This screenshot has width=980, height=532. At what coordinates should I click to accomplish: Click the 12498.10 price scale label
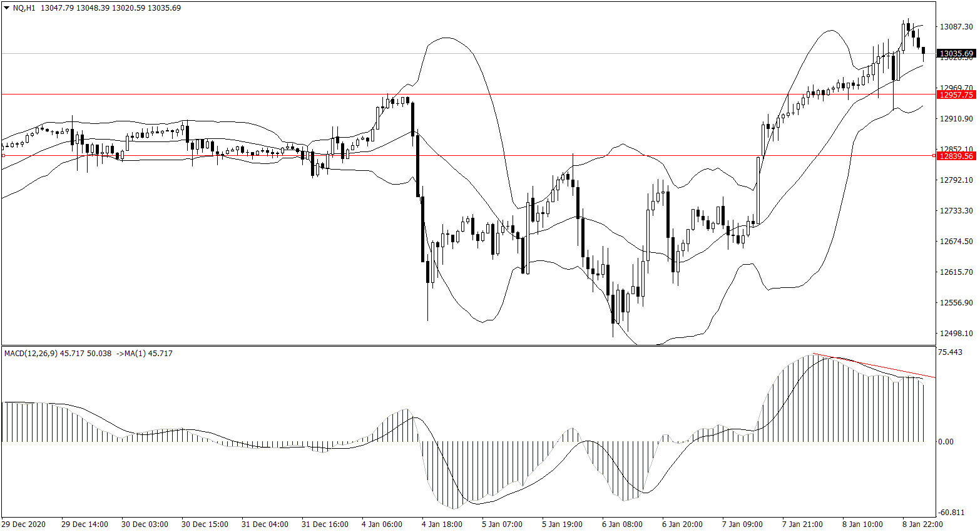956,334
